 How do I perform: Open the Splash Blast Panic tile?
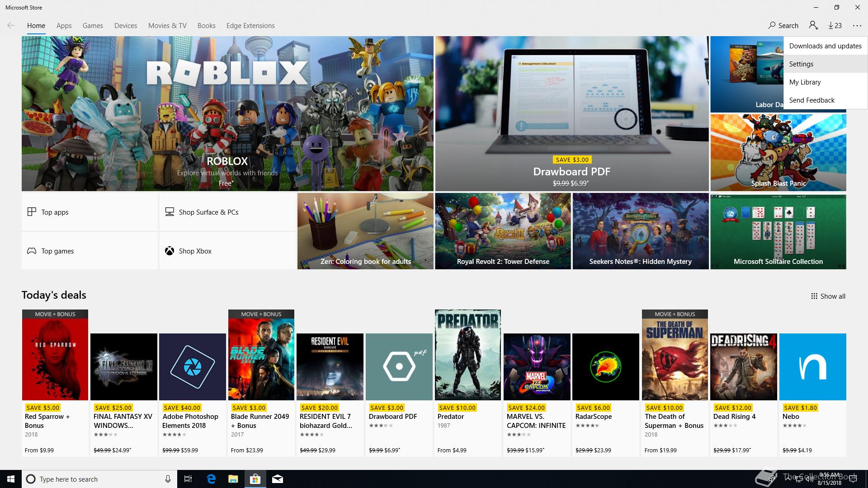coord(778,152)
